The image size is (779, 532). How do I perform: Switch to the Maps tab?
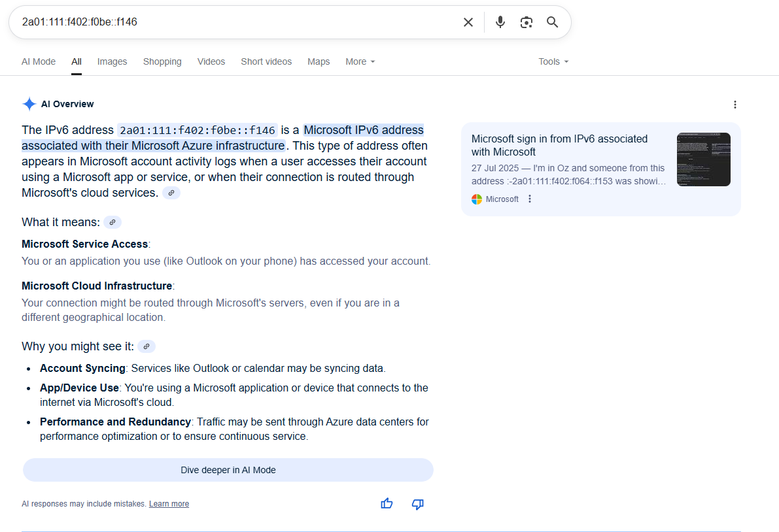point(319,61)
